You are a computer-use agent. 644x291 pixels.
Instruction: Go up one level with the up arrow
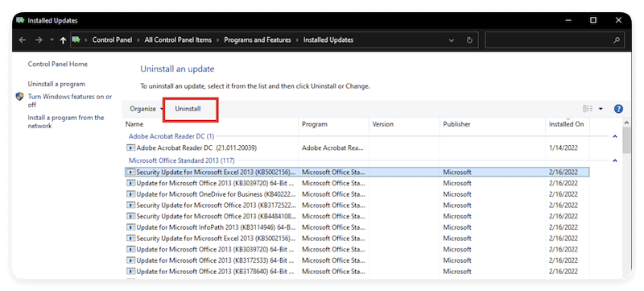(x=63, y=39)
